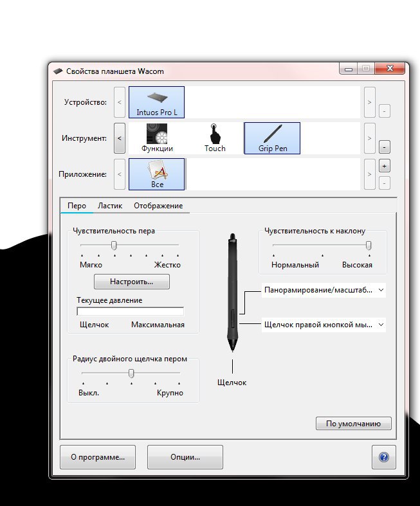Click the Максимальная pressure label
Screen dimensions: 420x506
coord(158,325)
